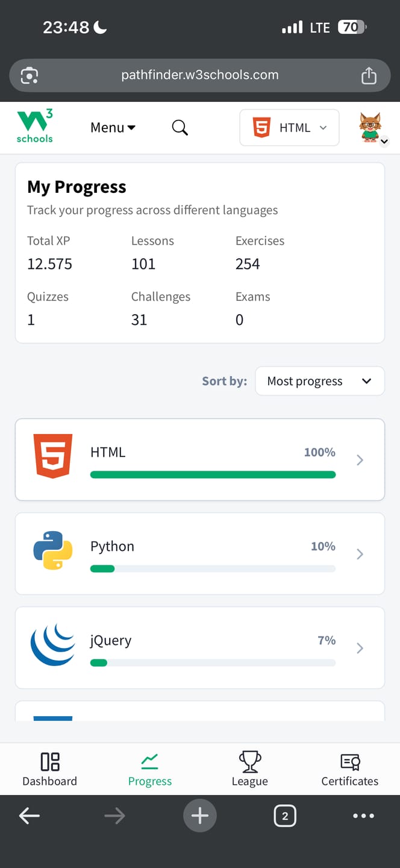This screenshot has height=868, width=400.
Task: Tap the signal strength bars
Action: [x=292, y=27]
